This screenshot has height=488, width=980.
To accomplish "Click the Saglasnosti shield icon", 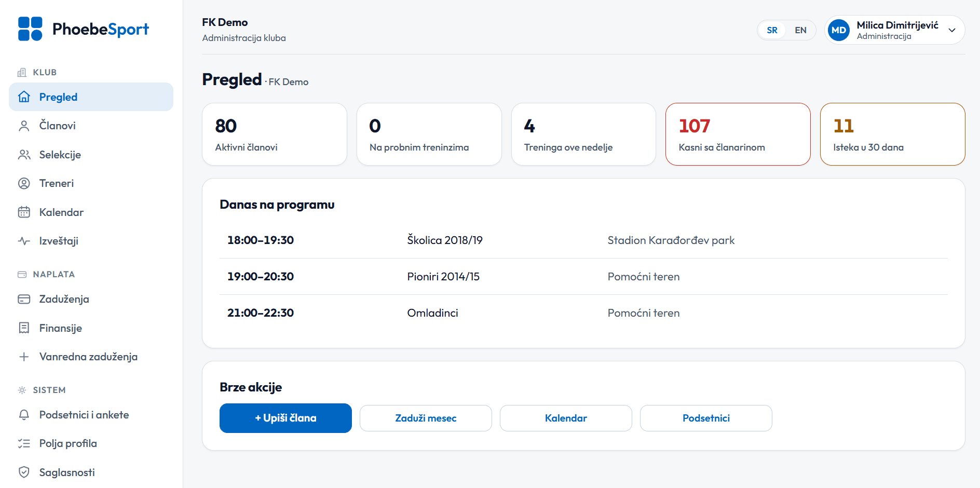I will [24, 472].
